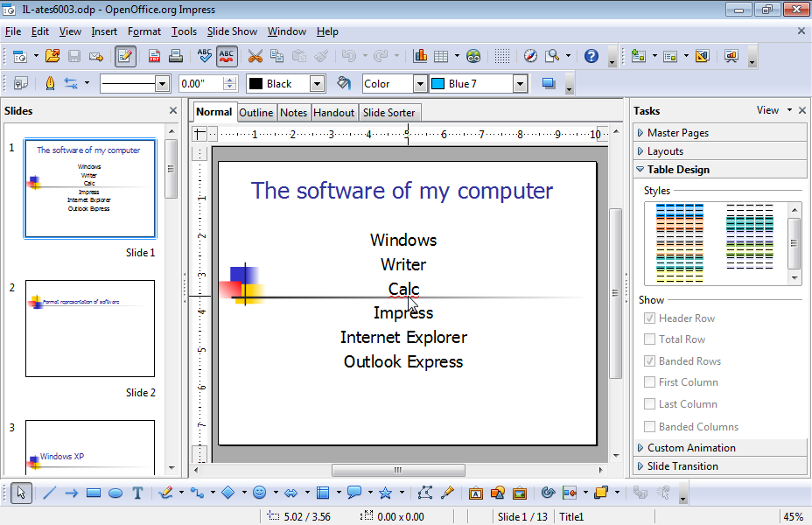Toggle the Banded Rows checkbox
Viewport: 812px width, 525px height.
[649, 360]
